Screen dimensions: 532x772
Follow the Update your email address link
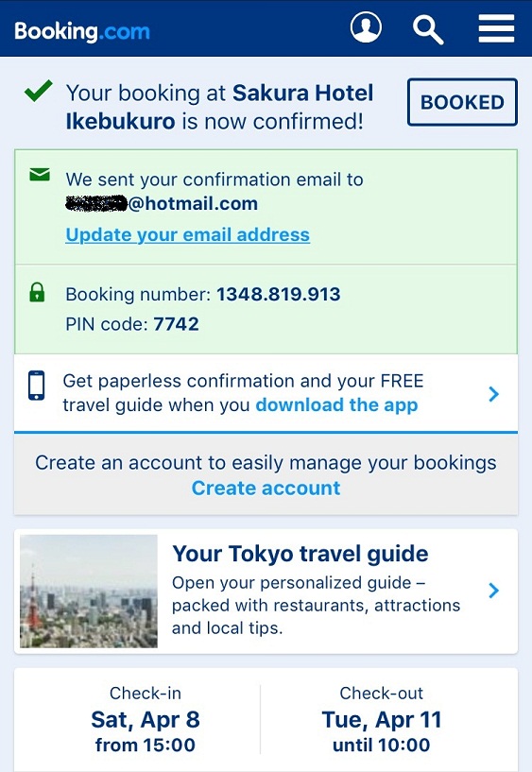pos(188,235)
